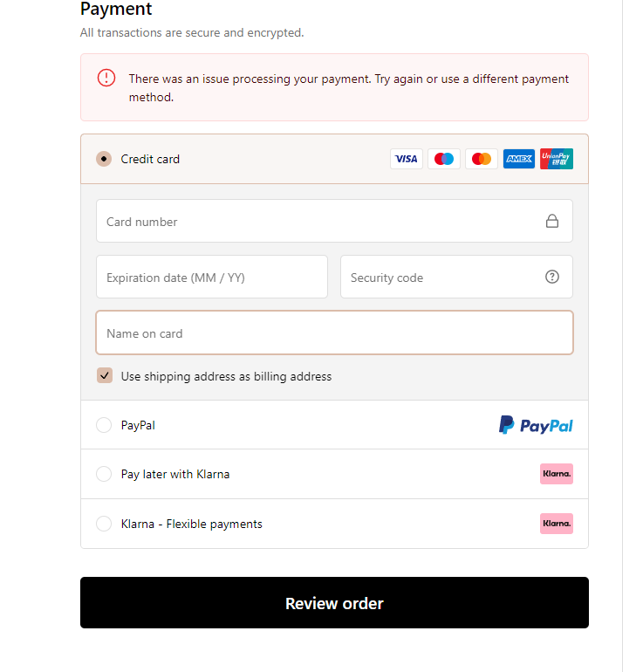Choose Pay later with Klarna option

pyautogui.click(x=104, y=474)
